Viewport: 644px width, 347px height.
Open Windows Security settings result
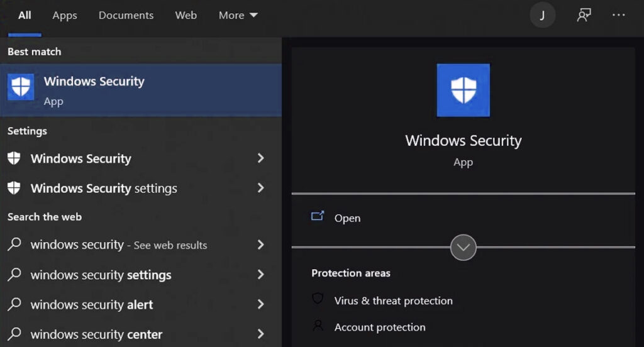coord(141,189)
